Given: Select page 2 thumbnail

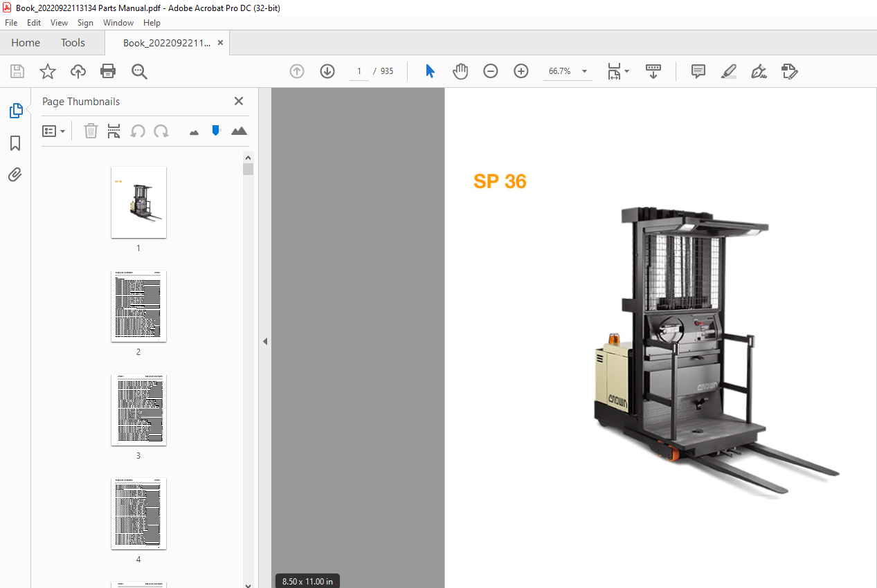Looking at the screenshot, I should click(x=138, y=306).
